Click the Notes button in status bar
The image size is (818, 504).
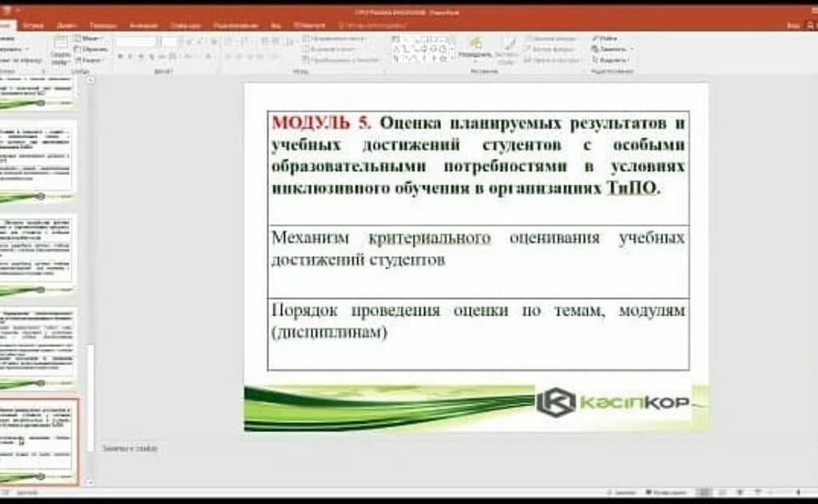(621, 493)
